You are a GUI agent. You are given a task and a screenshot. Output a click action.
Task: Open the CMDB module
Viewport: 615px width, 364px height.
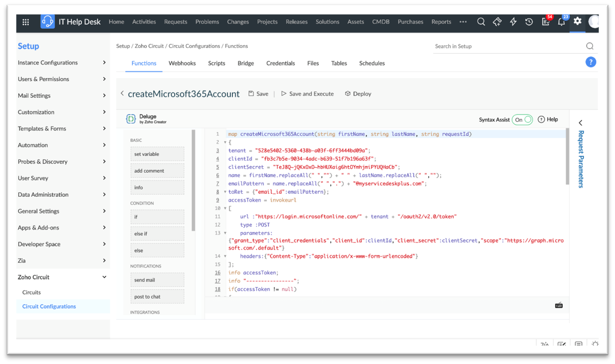pos(381,22)
